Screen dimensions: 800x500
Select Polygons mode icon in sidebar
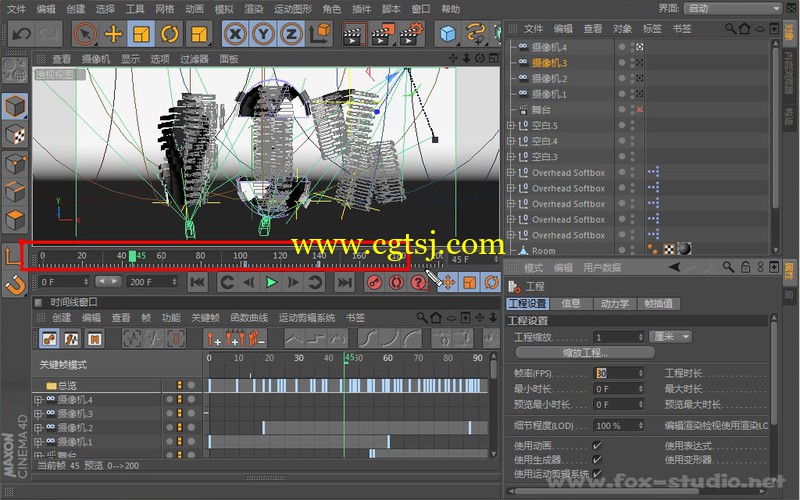point(15,220)
